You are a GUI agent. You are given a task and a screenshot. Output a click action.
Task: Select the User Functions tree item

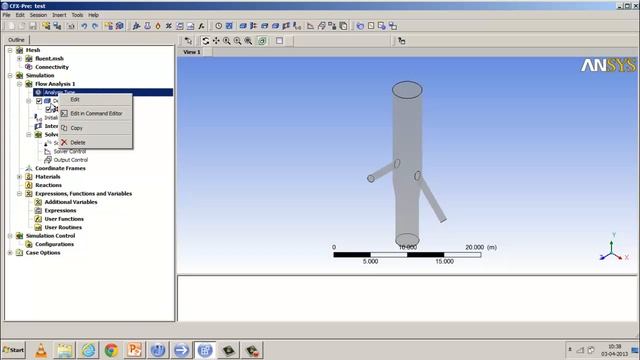tap(64, 219)
